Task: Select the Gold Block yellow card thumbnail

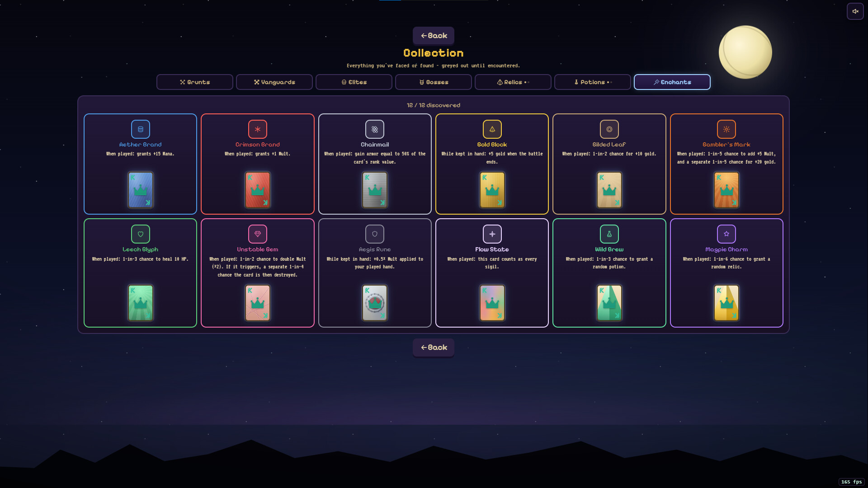Action: pyautogui.click(x=492, y=190)
